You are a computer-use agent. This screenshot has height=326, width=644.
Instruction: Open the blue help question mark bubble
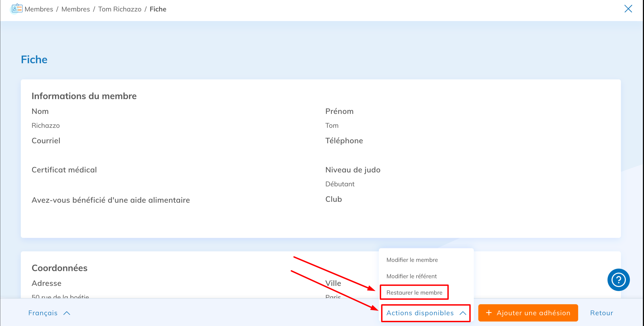[x=618, y=280]
